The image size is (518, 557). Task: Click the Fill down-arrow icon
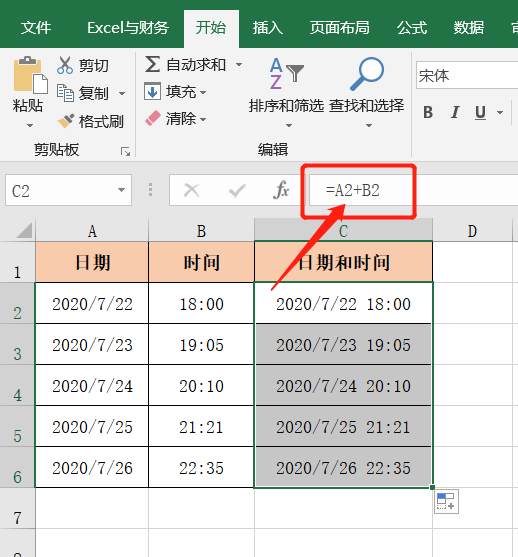152,92
